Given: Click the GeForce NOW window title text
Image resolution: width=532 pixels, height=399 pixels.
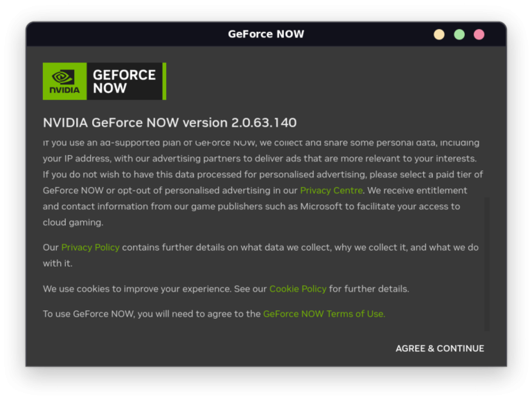Looking at the screenshot, I should pyautogui.click(x=266, y=34).
